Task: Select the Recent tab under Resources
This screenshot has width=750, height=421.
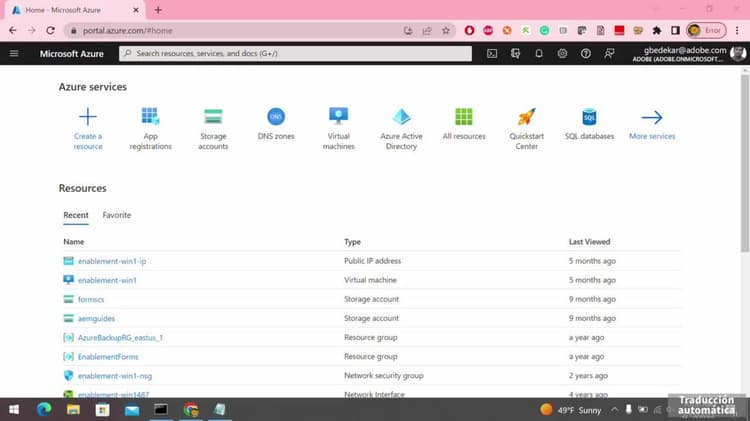Action: coord(76,215)
